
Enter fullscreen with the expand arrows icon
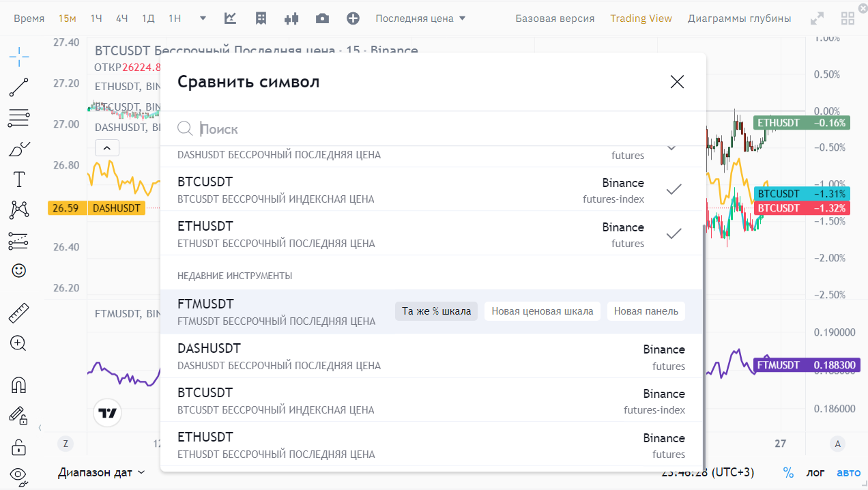pos(817,18)
